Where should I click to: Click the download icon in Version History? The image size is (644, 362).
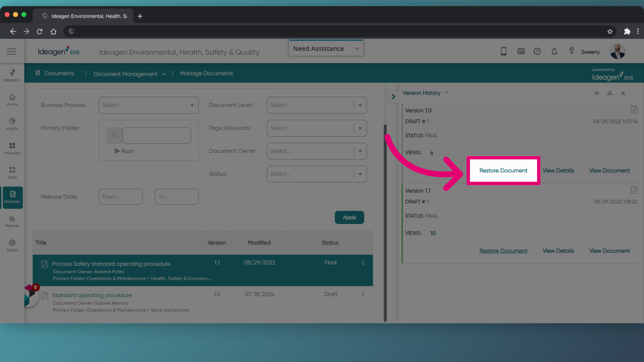pyautogui.click(x=610, y=93)
